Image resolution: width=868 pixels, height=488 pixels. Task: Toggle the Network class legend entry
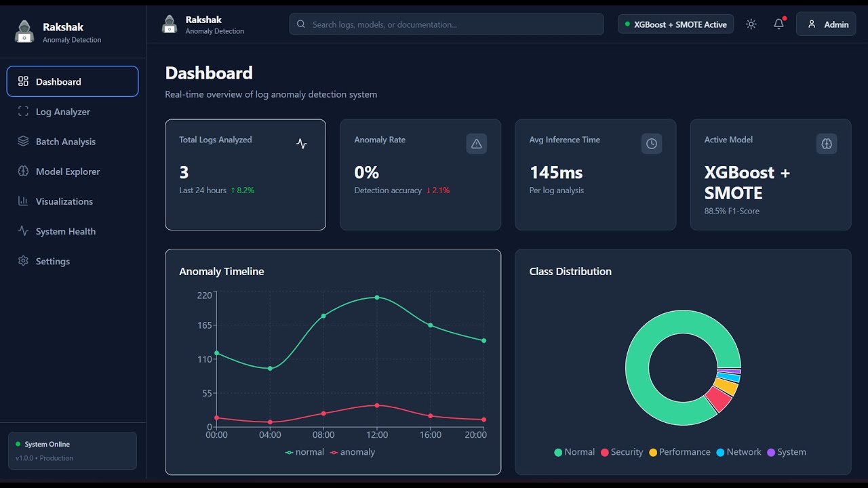click(738, 452)
